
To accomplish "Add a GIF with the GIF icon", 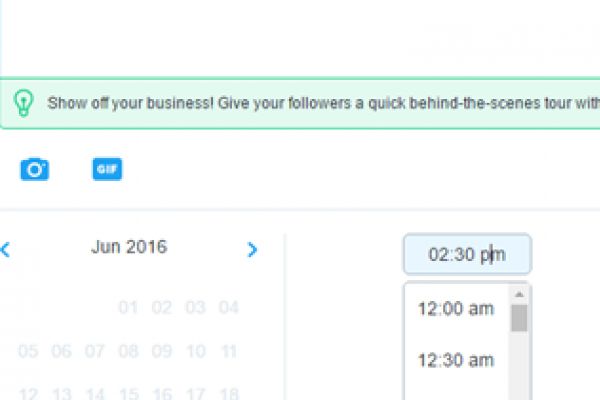I will 107,169.
